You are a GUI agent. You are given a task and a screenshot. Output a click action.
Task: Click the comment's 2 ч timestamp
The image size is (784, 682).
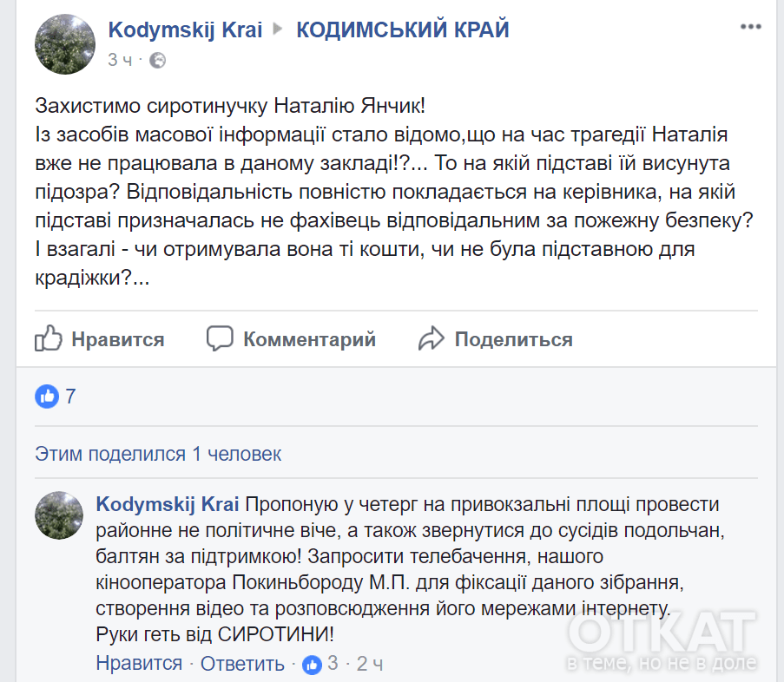(x=371, y=665)
